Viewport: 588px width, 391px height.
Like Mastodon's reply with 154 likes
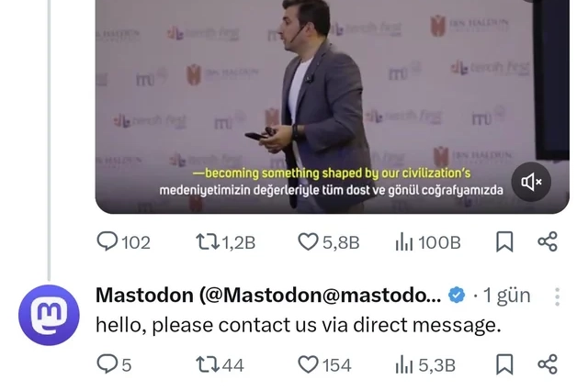point(324,364)
